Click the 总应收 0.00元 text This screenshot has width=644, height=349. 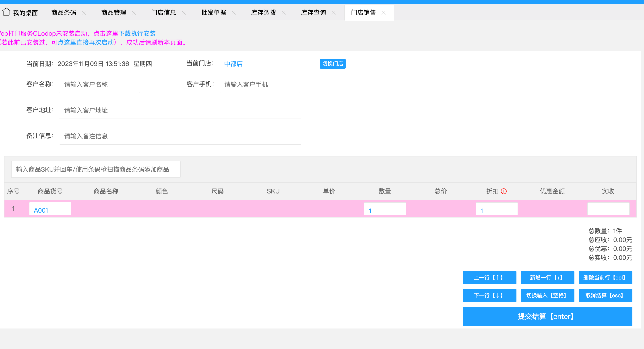coord(610,240)
